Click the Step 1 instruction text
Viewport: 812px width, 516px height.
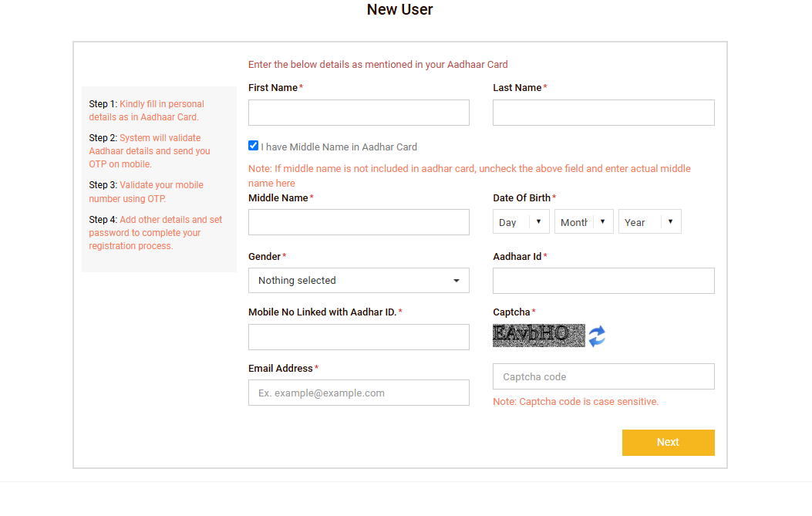pos(147,110)
